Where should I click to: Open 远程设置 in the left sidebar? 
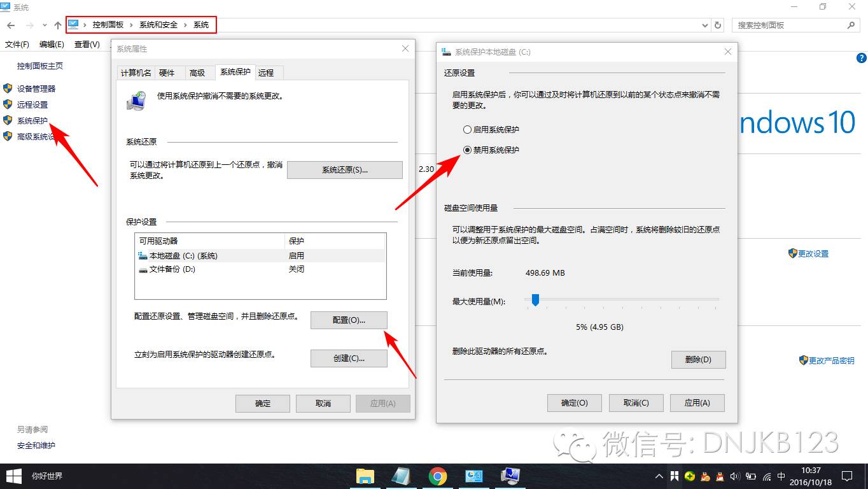coord(32,104)
